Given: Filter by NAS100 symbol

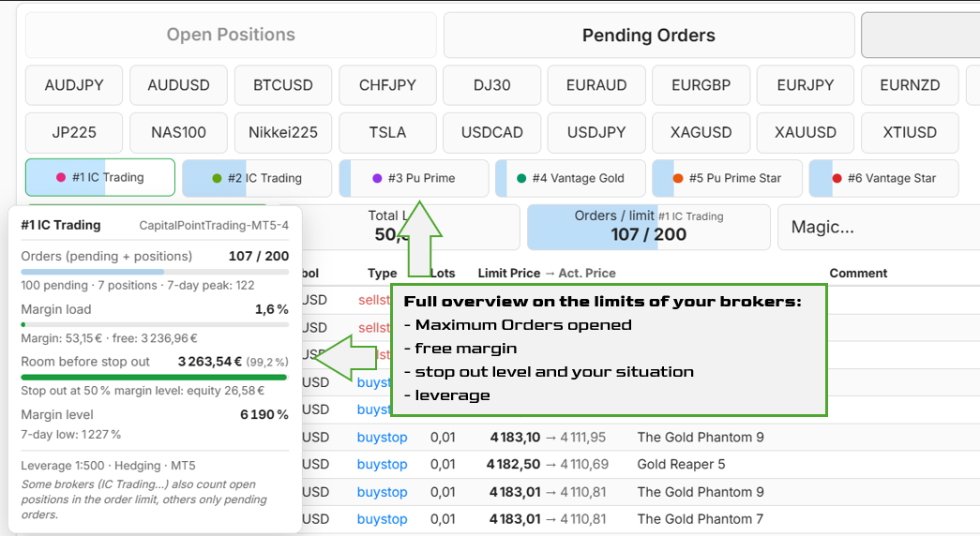Looking at the screenshot, I should pos(179,132).
